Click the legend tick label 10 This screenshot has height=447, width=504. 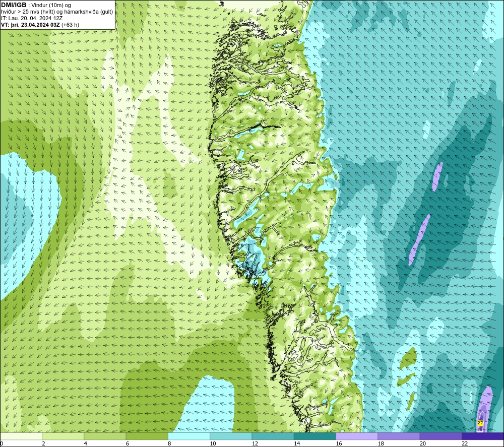[x=213, y=444]
